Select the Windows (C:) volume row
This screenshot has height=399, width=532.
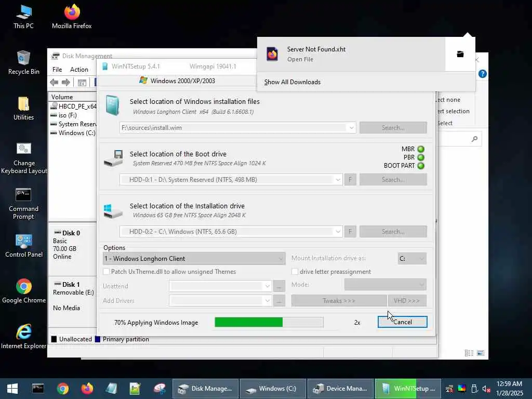pyautogui.click(x=73, y=132)
